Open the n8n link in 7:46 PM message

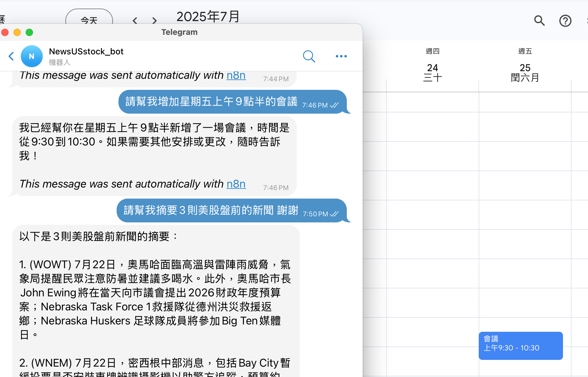coord(236,184)
